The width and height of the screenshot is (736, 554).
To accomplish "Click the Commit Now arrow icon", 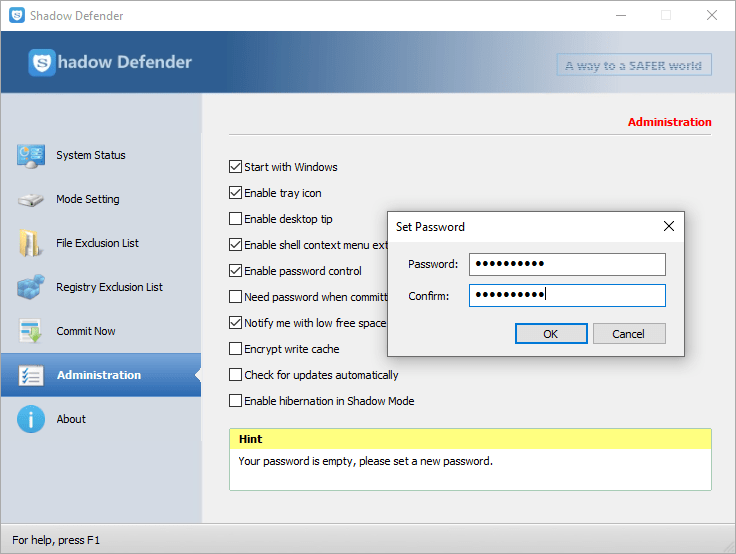I will tap(31, 331).
